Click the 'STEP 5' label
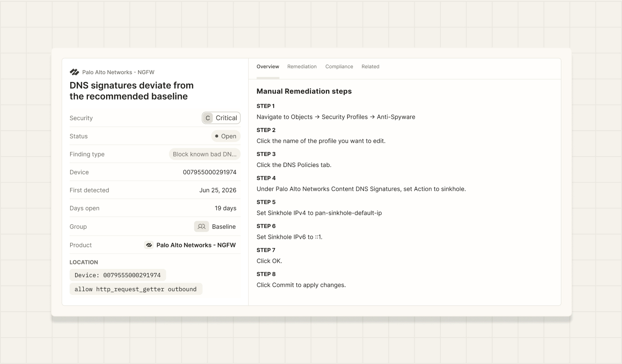Screen dimensions: 622x364 point(266,202)
